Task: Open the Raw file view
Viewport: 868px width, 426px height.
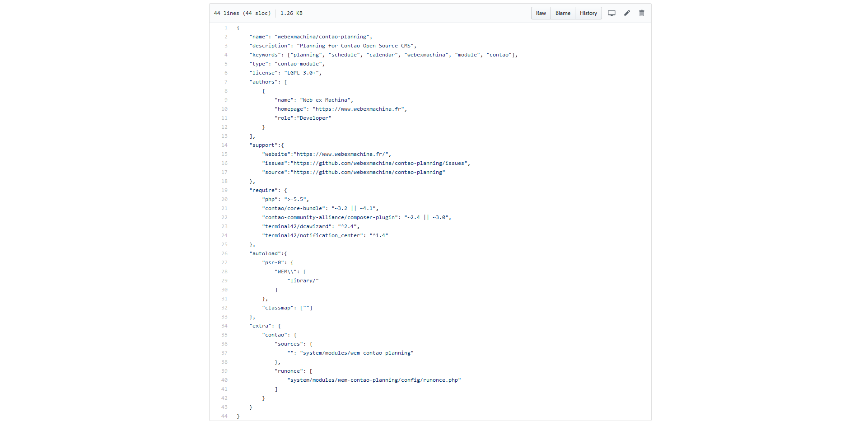Action: pos(541,13)
